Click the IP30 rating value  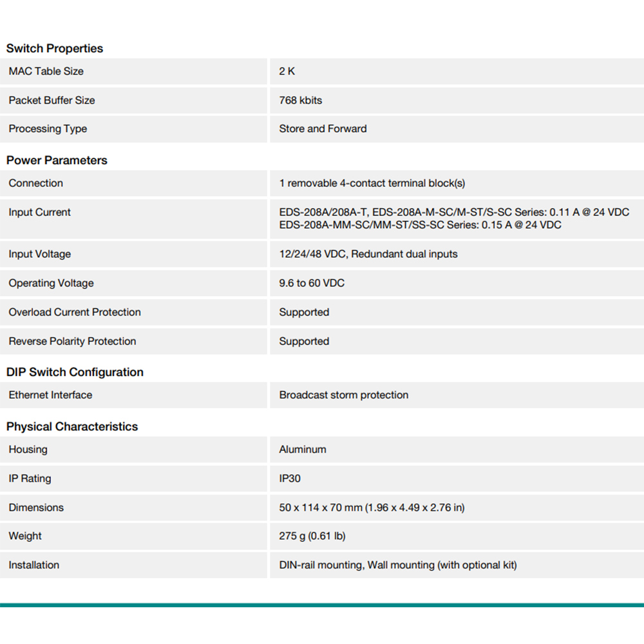290,478
